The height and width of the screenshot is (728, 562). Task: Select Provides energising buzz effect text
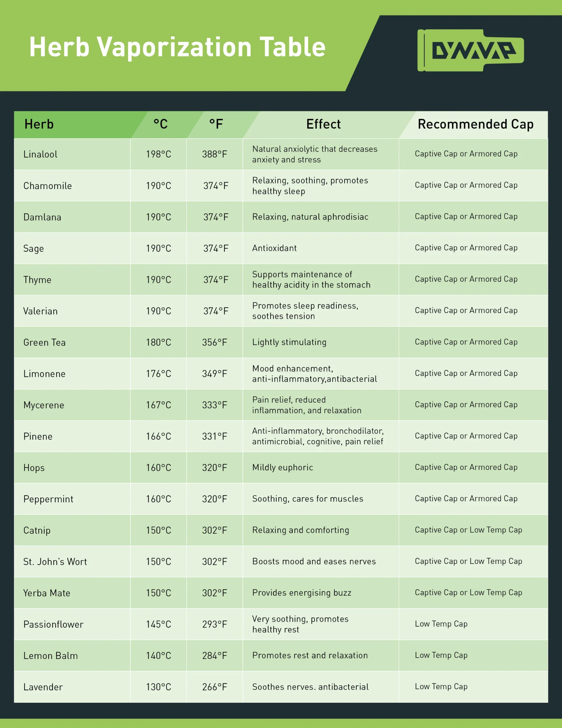tap(301, 593)
